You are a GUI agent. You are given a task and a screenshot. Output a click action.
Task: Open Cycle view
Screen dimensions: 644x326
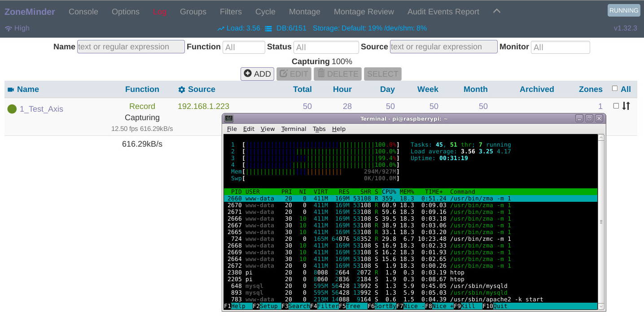coord(265,12)
